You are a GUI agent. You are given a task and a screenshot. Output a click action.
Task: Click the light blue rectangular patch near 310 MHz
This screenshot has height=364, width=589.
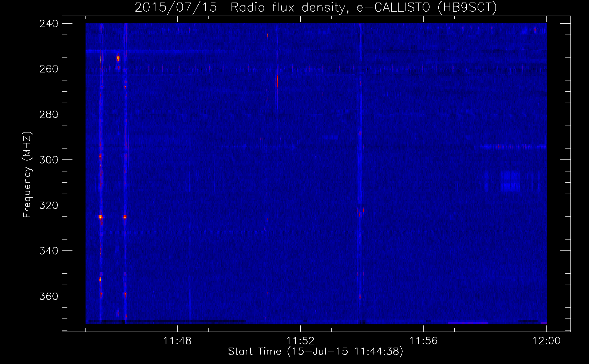click(510, 181)
